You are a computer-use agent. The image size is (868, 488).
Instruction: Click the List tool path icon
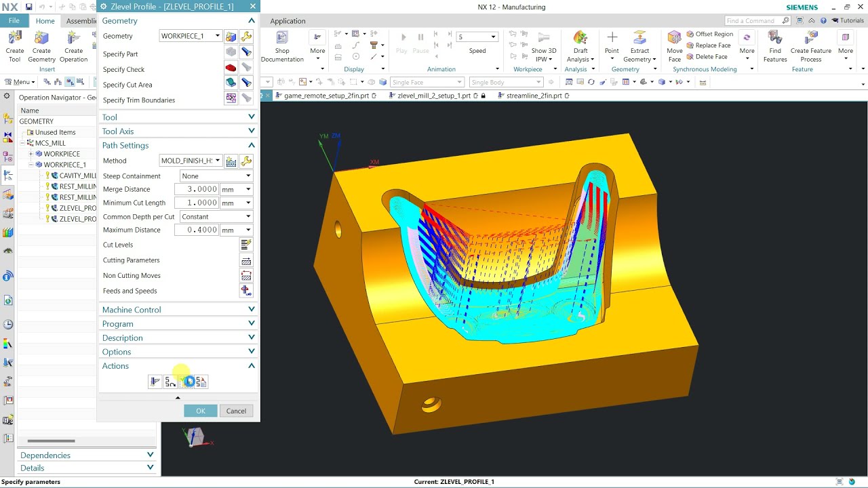(x=201, y=382)
